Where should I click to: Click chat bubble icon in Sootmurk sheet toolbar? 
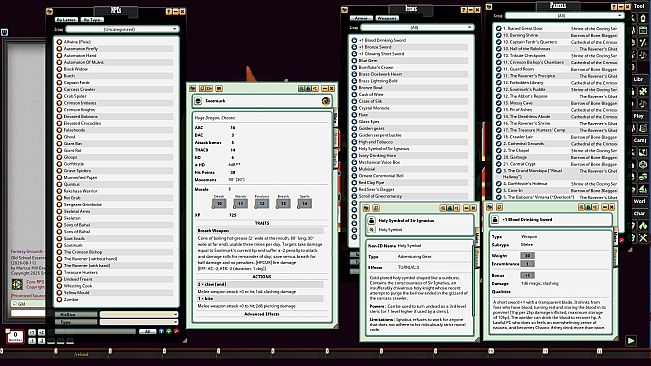click(219, 88)
